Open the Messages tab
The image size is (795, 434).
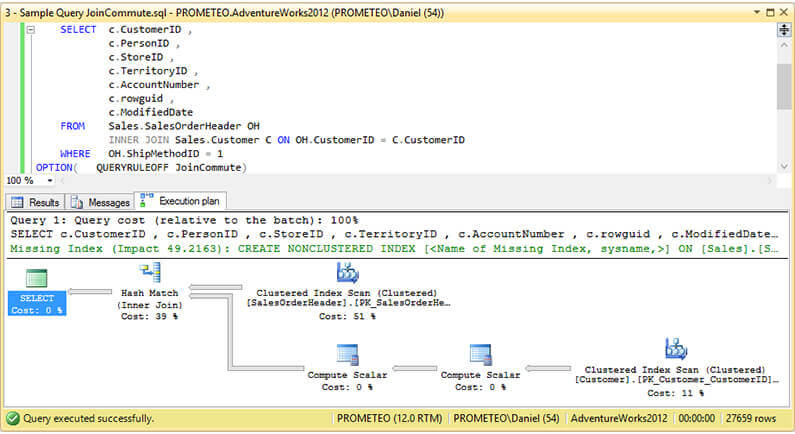[102, 202]
